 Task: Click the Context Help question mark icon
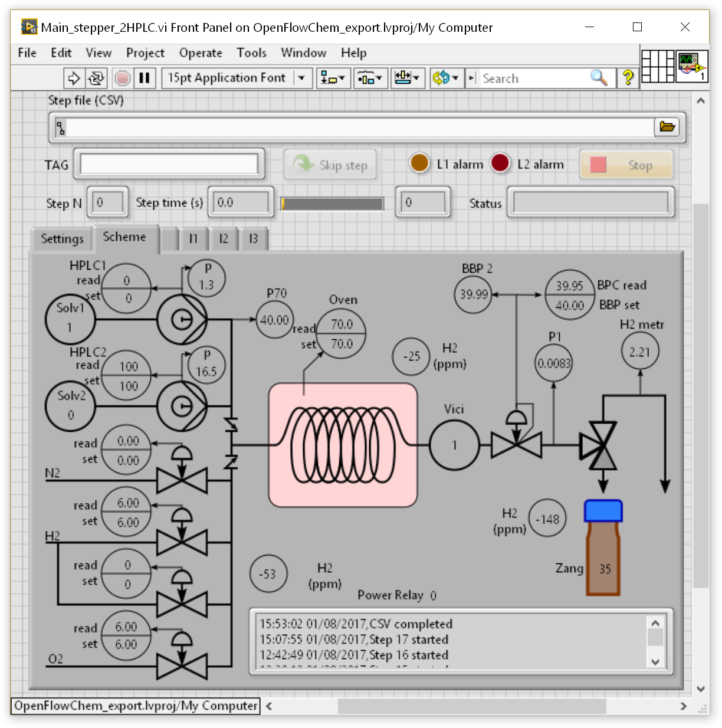click(628, 77)
